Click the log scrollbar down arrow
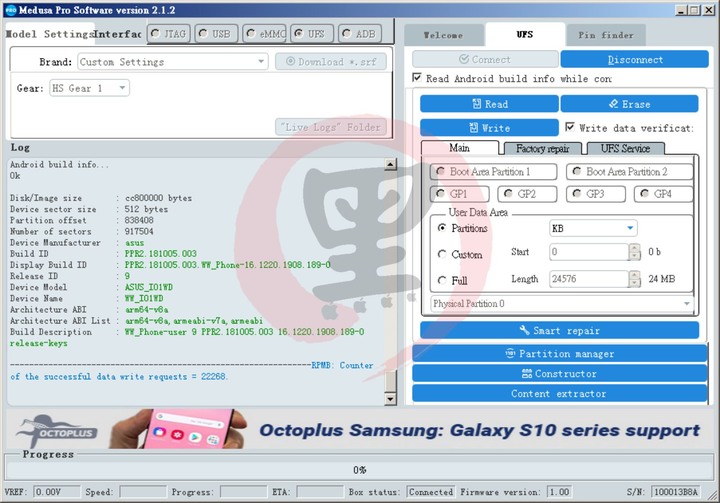The height and width of the screenshot is (503, 720). tap(390, 399)
